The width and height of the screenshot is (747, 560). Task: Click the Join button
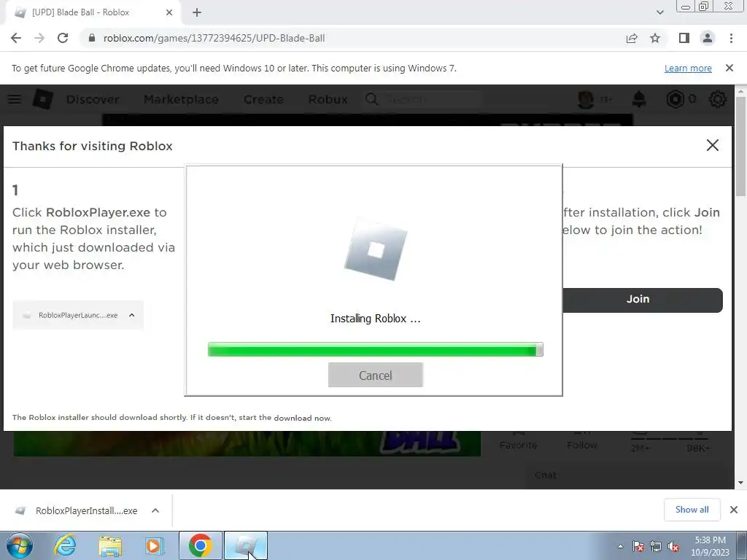coord(643,300)
